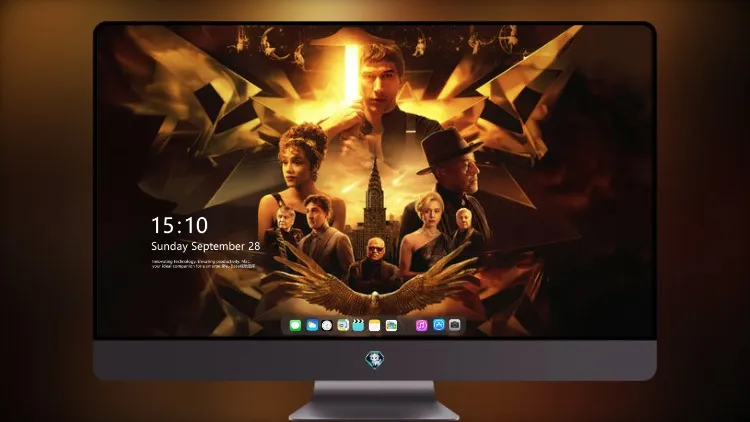Viewport: 750px width, 422px height.
Task: Open the Clock app in dock
Action: click(x=327, y=326)
